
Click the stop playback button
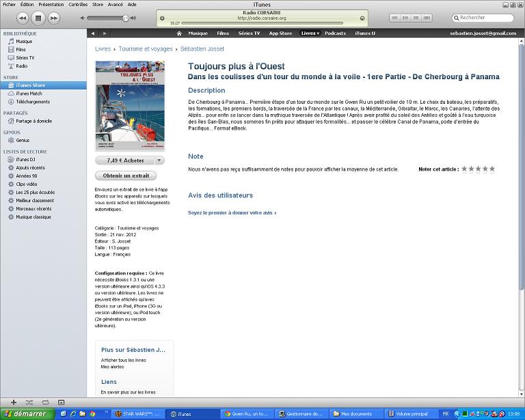38,18
